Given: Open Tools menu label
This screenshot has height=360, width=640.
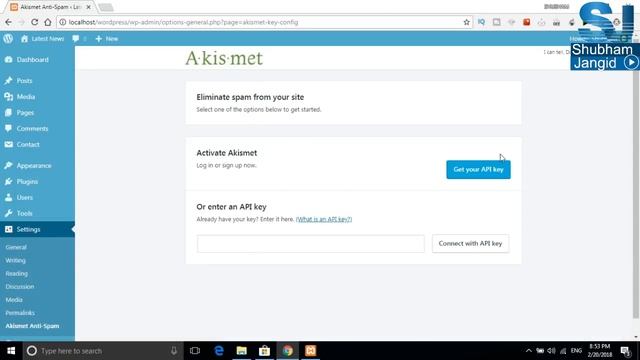Looking at the screenshot, I should pos(24,213).
